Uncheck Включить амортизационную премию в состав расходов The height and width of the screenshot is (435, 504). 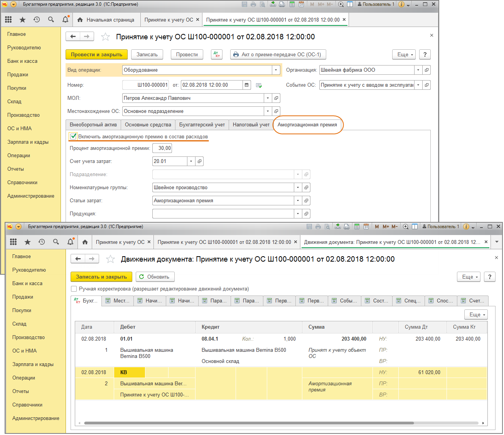point(73,136)
